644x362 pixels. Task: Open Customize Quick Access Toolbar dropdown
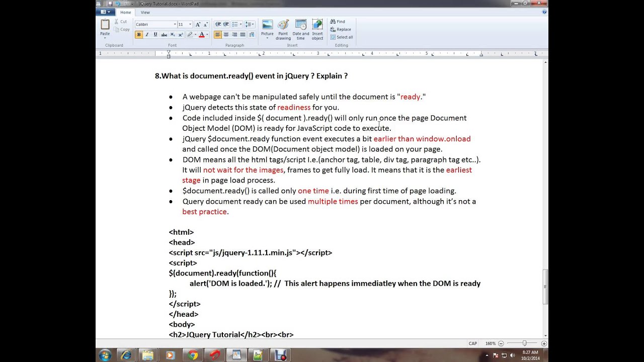click(x=132, y=4)
